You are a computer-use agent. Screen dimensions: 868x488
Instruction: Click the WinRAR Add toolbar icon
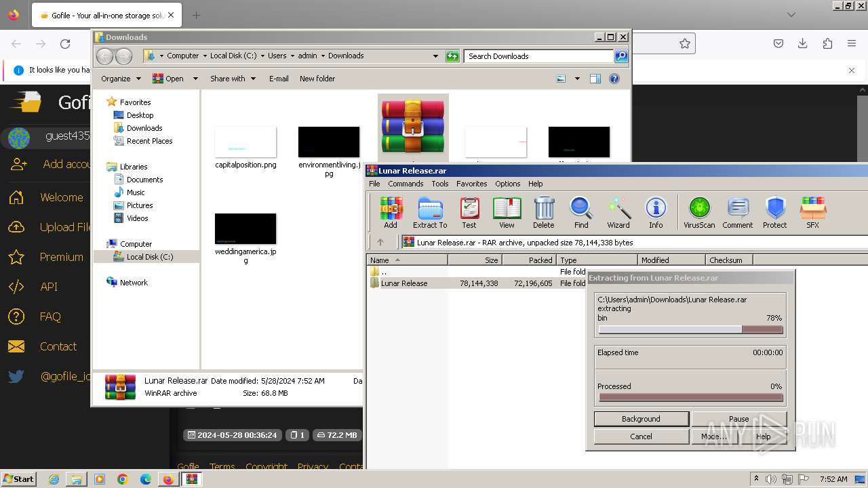391,212
